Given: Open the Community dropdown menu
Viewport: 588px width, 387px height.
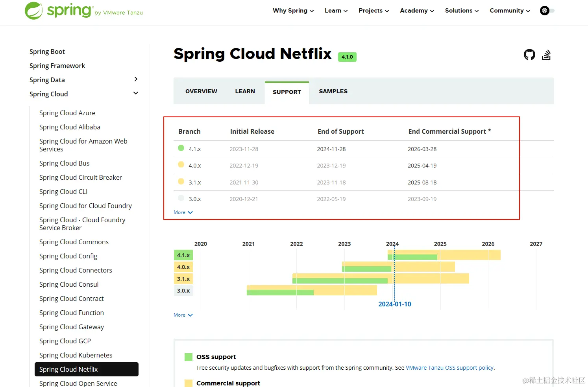Looking at the screenshot, I should tap(510, 11).
